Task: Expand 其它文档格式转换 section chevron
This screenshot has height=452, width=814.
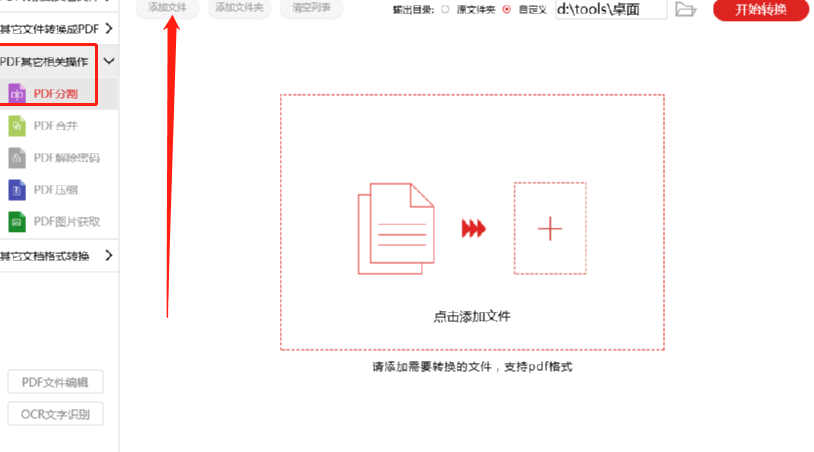Action: point(109,255)
